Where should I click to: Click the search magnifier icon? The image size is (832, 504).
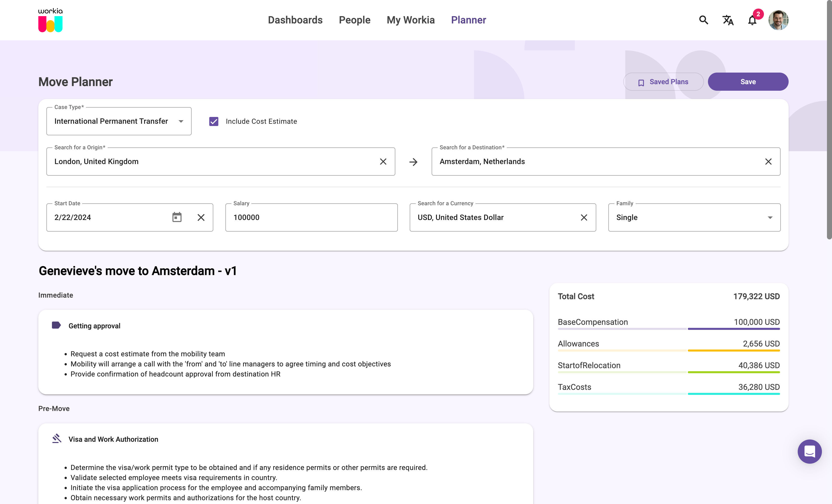[x=704, y=20]
